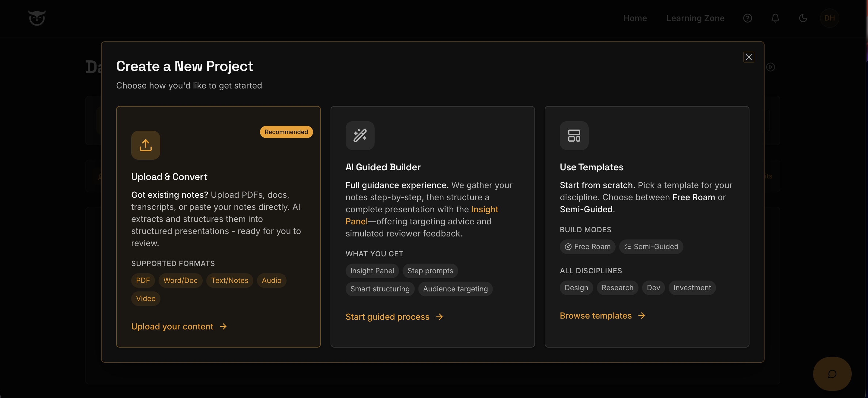The height and width of the screenshot is (398, 868).
Task: Click the Upload your content link
Action: 172,326
